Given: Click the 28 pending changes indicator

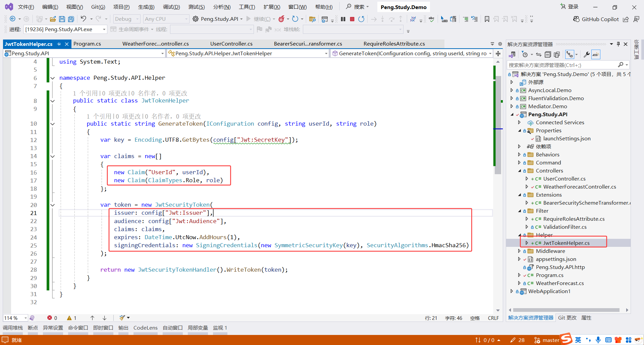Looking at the screenshot, I should [x=518, y=340].
